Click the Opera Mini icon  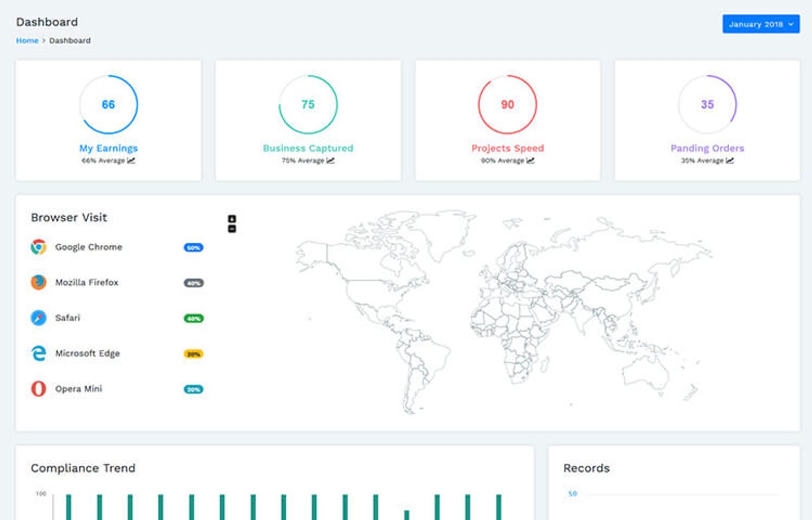point(39,389)
